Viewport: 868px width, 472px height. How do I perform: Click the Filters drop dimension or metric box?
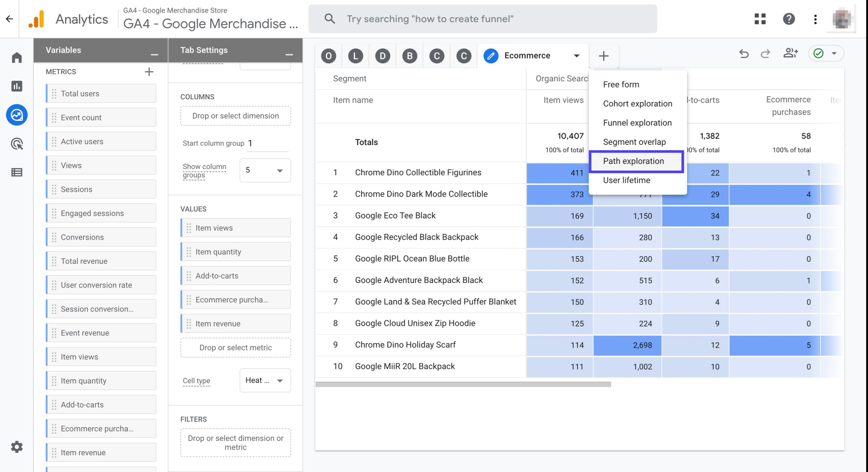[236, 443]
